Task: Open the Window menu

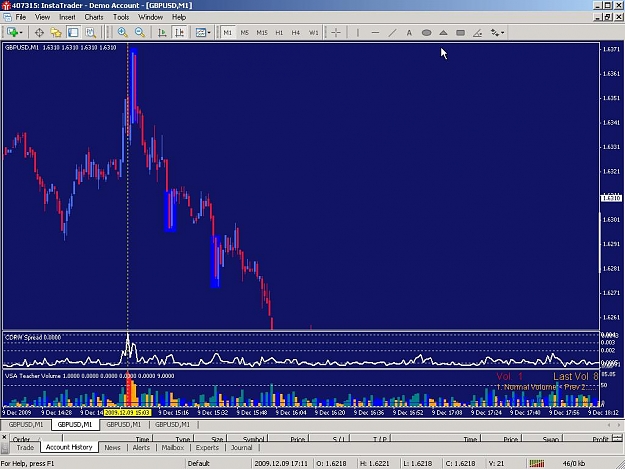Action: [150, 17]
